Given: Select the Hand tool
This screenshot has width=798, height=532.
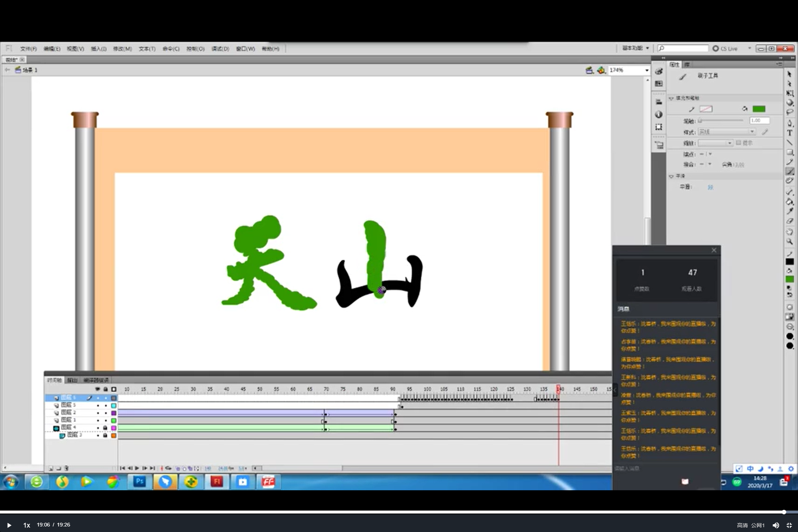Looking at the screenshot, I should [790, 232].
